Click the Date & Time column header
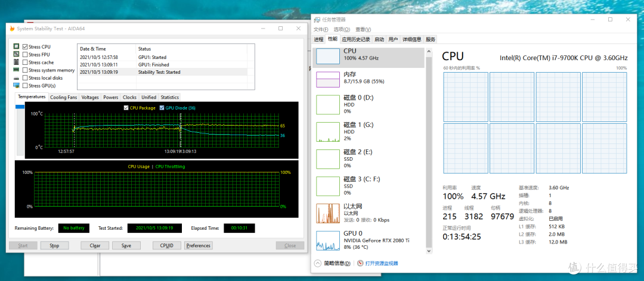The width and height of the screenshot is (644, 281). pos(107,49)
